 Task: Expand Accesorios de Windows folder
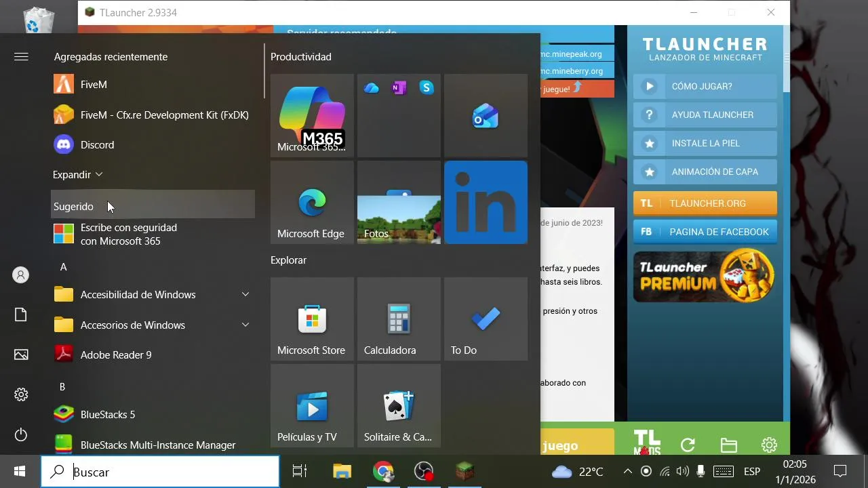point(153,325)
